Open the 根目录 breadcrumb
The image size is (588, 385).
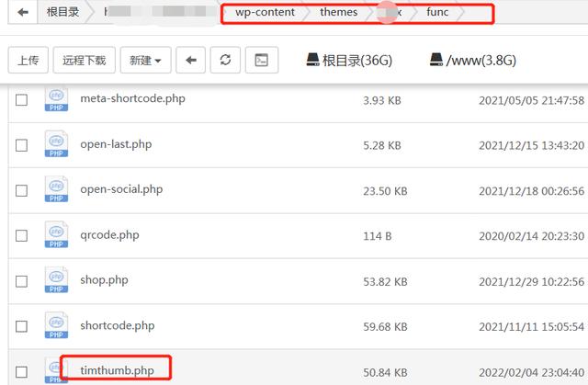click(x=63, y=12)
